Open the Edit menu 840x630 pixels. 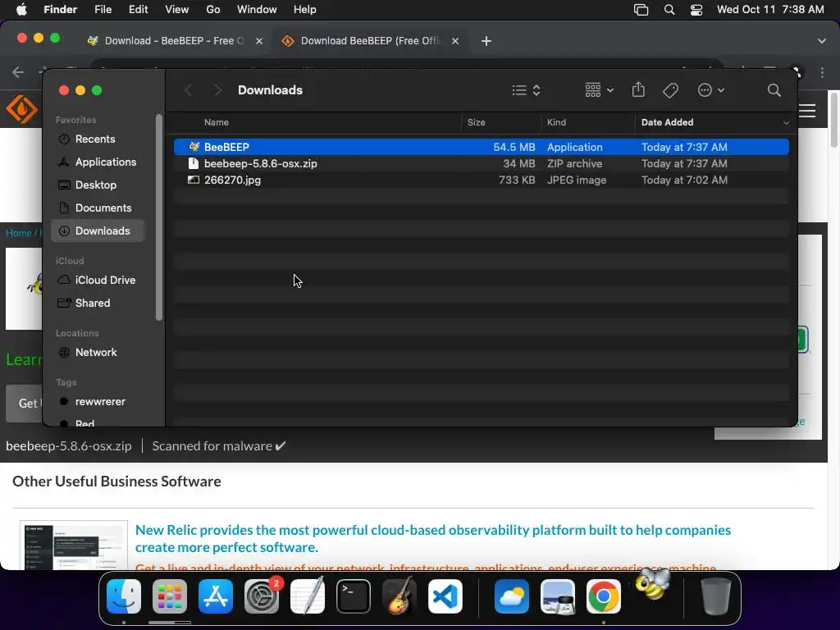pos(138,10)
